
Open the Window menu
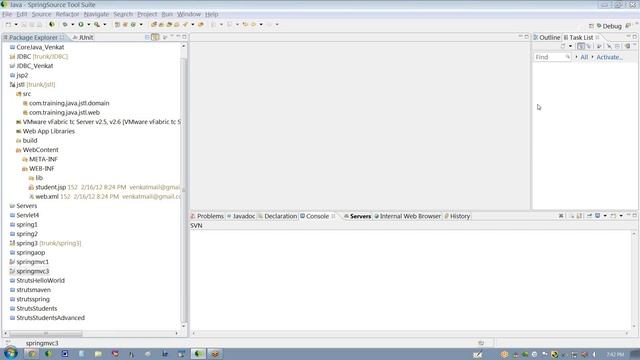189,14
